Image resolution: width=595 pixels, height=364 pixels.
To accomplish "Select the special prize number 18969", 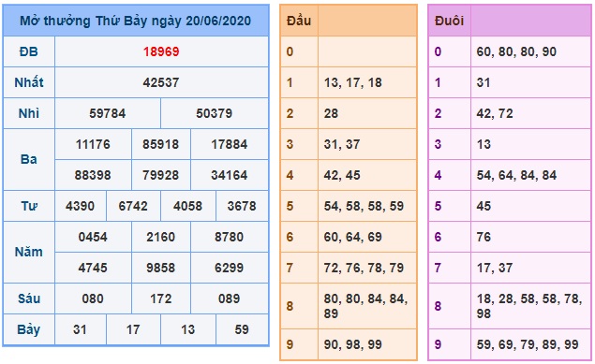I will pos(161,51).
